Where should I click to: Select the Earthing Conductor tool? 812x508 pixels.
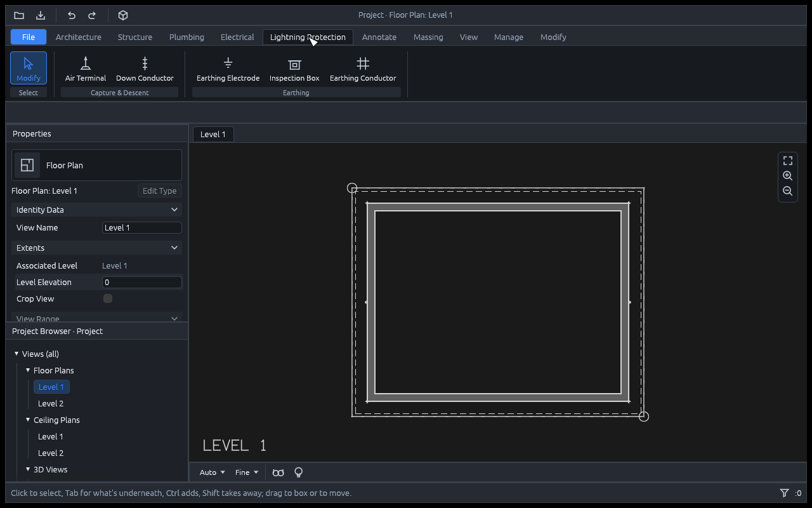coord(363,68)
